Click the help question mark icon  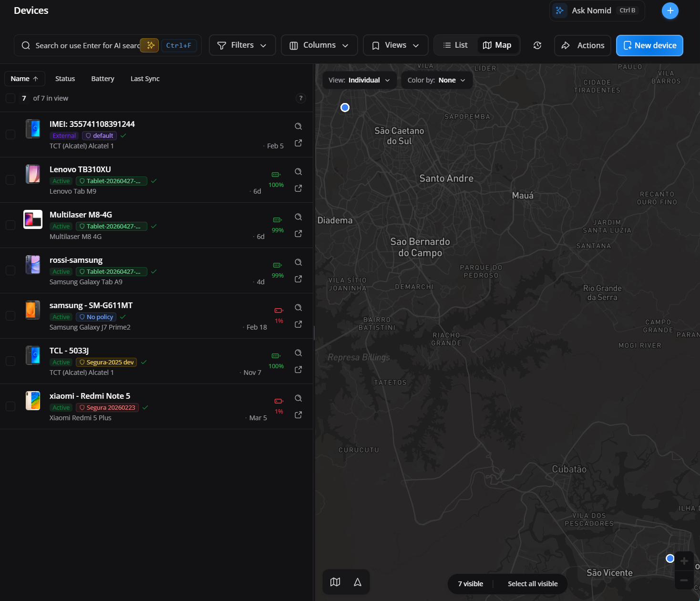click(x=300, y=98)
